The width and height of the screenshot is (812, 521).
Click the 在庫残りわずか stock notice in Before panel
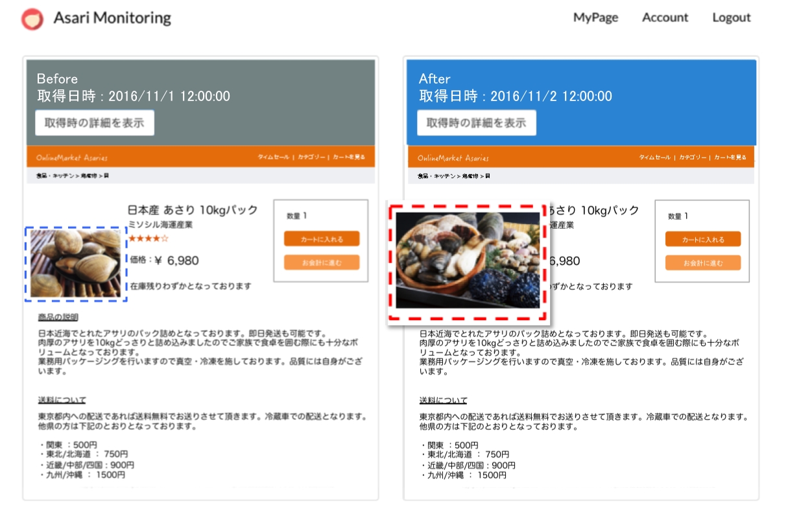[190, 286]
